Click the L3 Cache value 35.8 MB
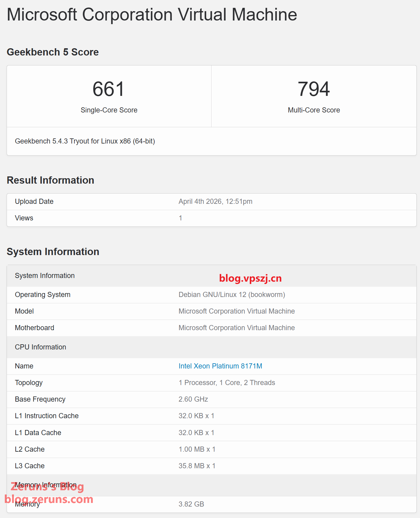Viewport: 420px width, 518px height. (197, 466)
